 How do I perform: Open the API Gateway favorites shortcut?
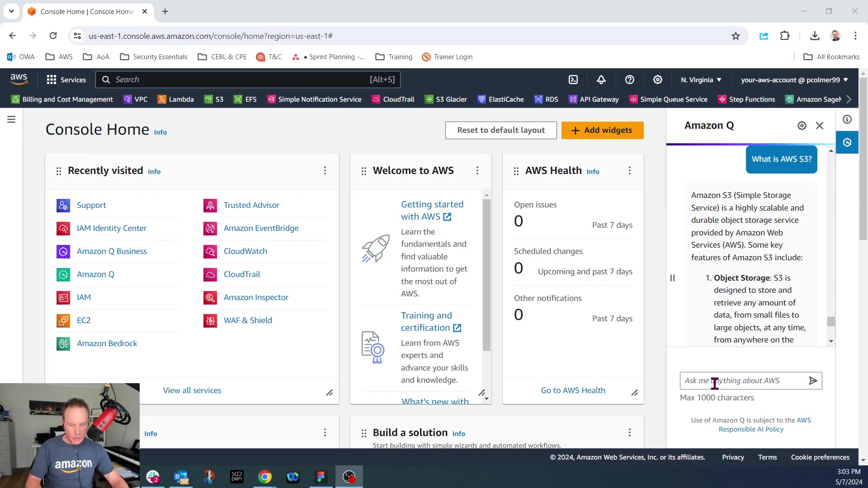594,99
